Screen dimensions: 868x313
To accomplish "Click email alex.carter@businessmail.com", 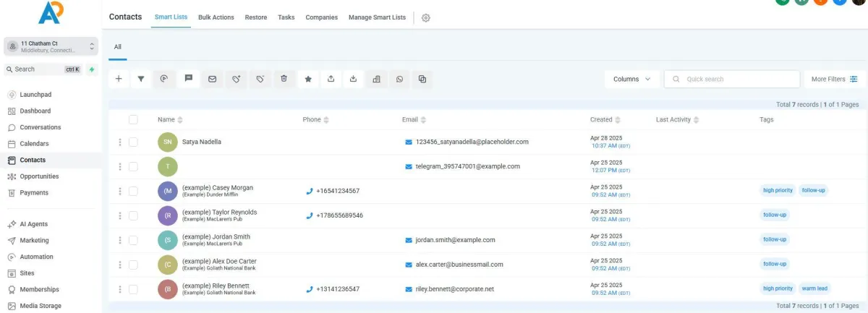I will [459, 265].
